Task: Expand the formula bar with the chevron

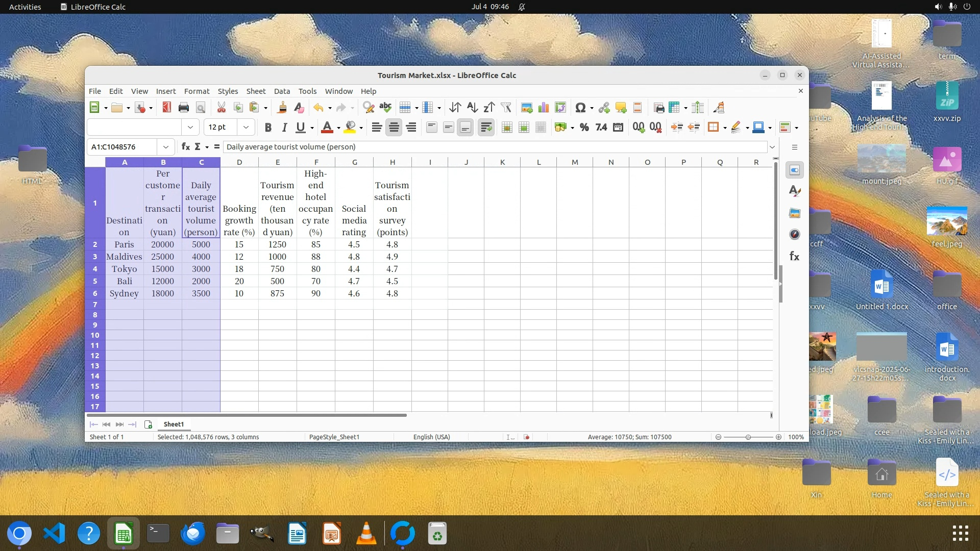Action: (x=772, y=147)
